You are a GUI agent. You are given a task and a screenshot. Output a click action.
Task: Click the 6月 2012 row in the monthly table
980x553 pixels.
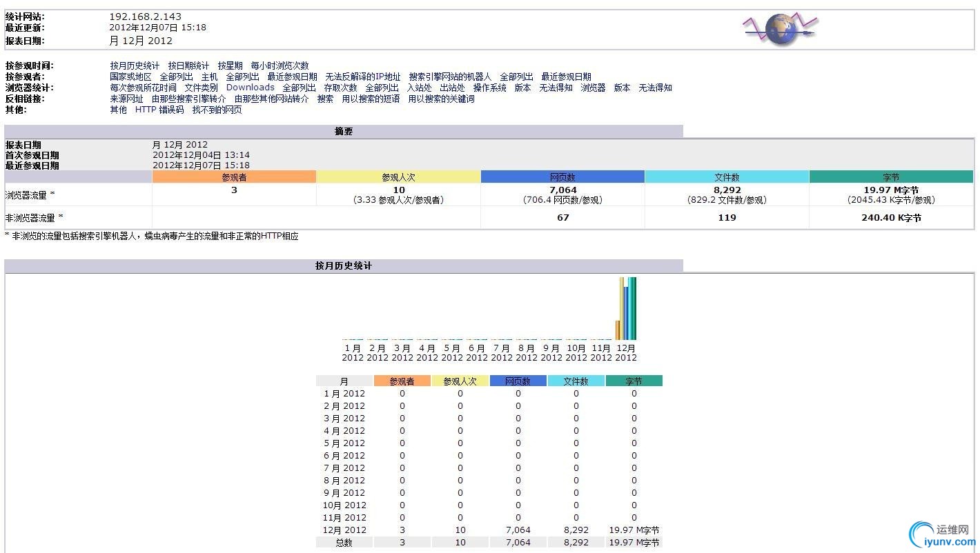[489, 456]
